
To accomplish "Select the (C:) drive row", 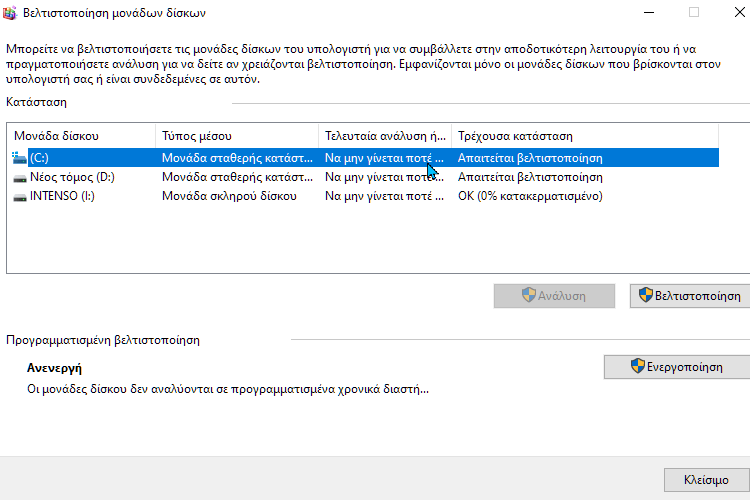I will coord(365,158).
